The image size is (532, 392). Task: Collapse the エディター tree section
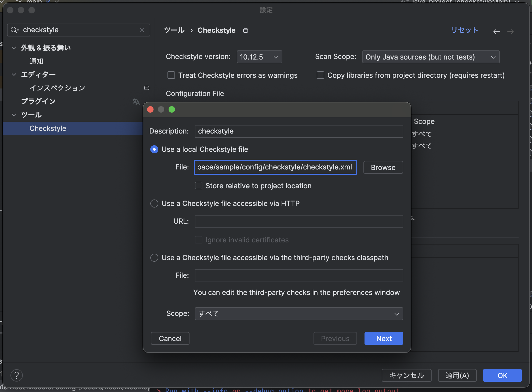14,75
